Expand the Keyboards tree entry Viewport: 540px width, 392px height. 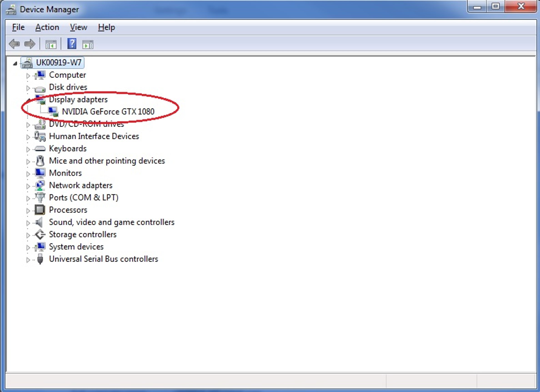tap(28, 149)
